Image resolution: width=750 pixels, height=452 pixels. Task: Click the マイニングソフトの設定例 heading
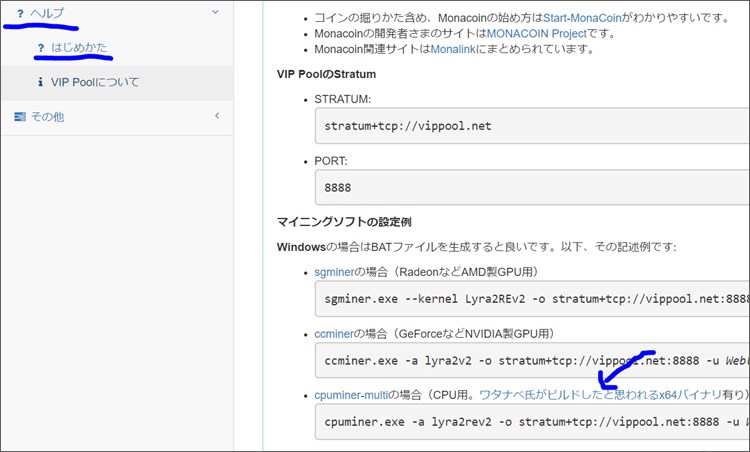tap(344, 222)
